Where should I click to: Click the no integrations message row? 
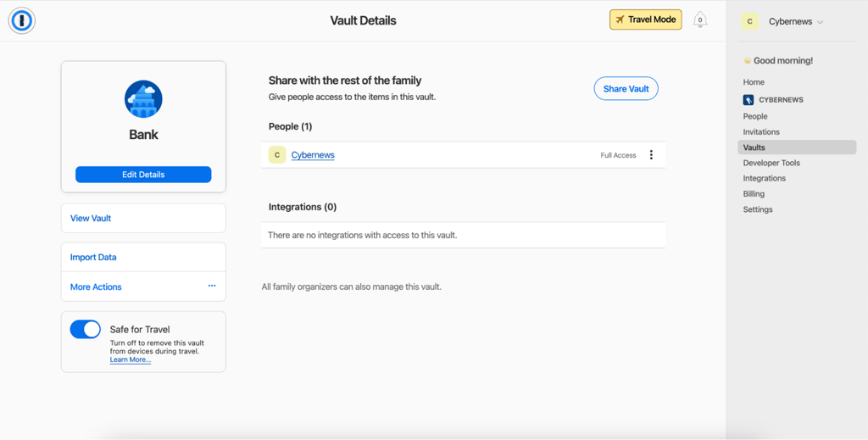click(464, 235)
